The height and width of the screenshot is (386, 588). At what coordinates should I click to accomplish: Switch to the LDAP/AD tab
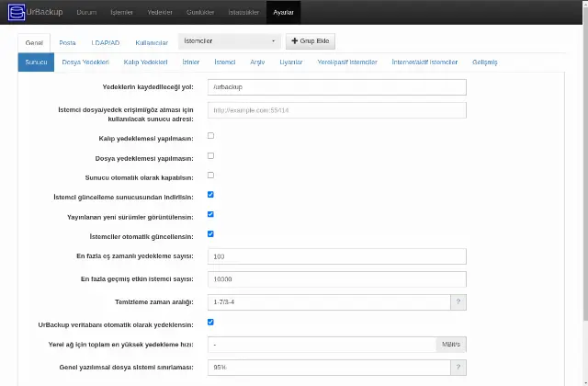106,43
